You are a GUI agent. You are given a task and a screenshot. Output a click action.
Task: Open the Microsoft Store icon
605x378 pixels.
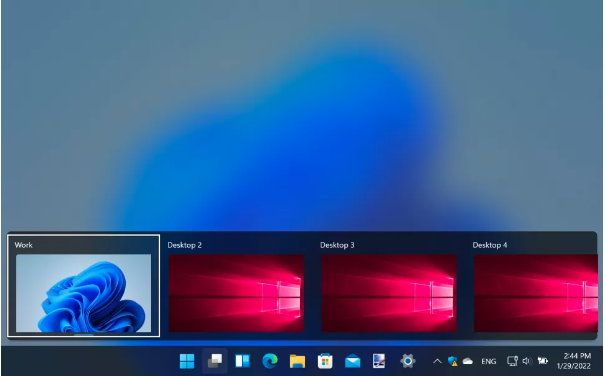(325, 361)
